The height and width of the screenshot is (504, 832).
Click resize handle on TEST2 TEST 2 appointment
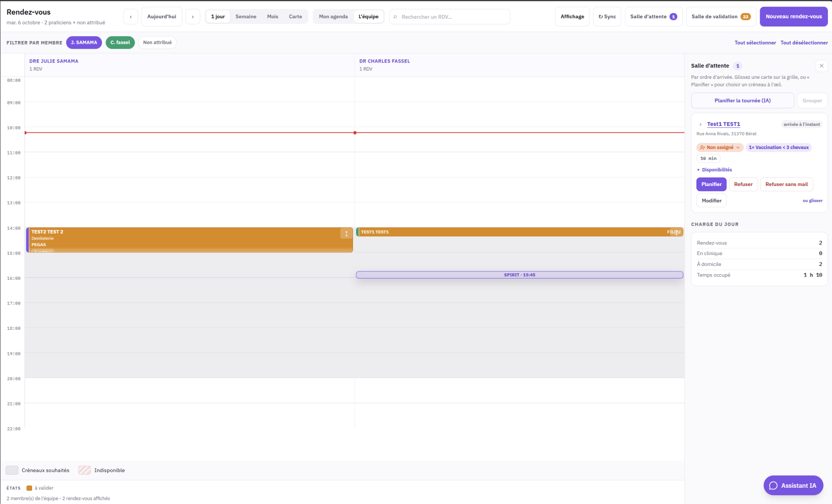click(x=346, y=234)
